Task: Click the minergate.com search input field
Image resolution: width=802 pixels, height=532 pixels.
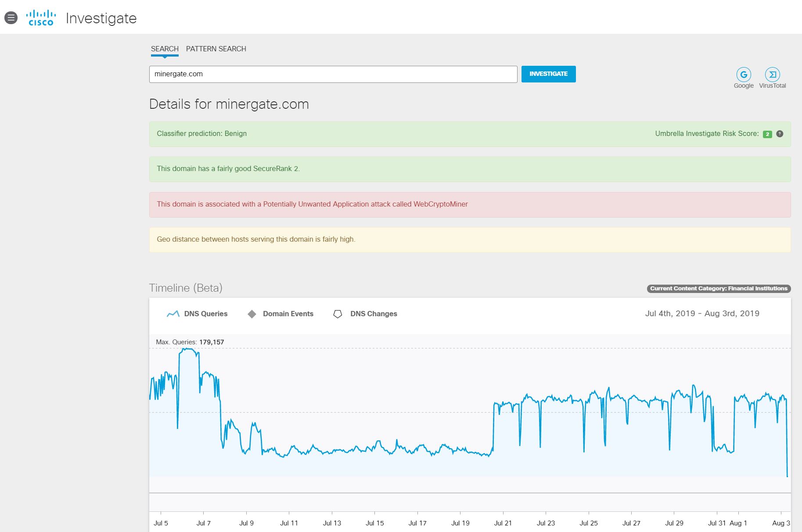Action: [333, 74]
